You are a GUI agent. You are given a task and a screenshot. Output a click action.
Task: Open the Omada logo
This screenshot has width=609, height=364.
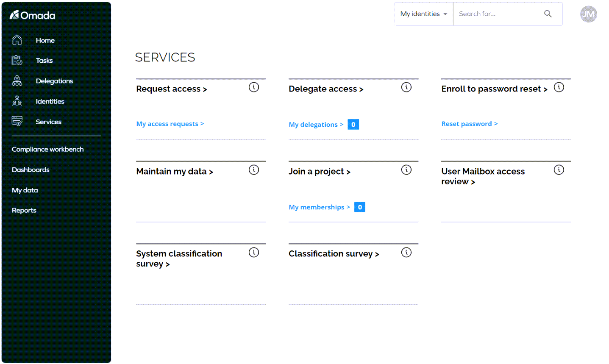[x=33, y=15]
